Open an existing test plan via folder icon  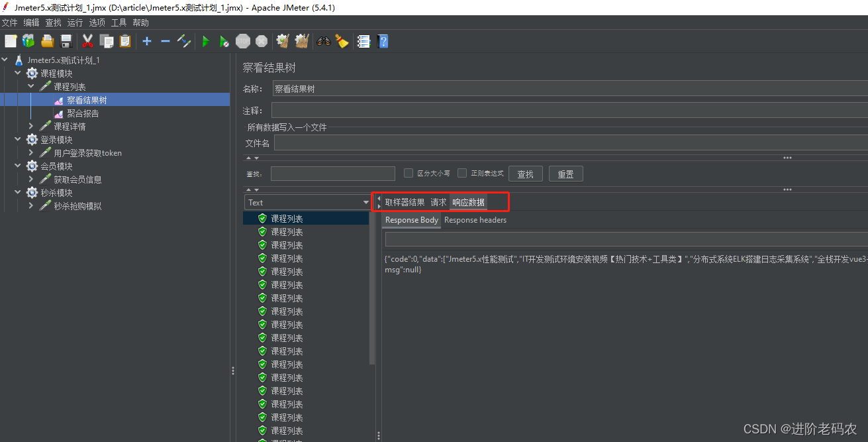click(47, 41)
